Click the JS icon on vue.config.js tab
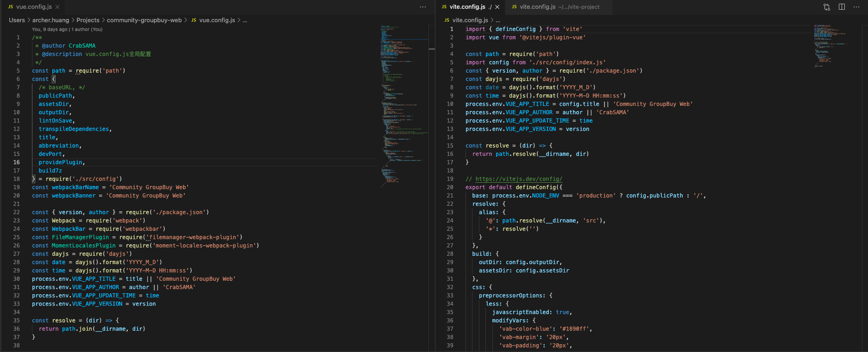The width and height of the screenshot is (868, 352). pos(10,7)
